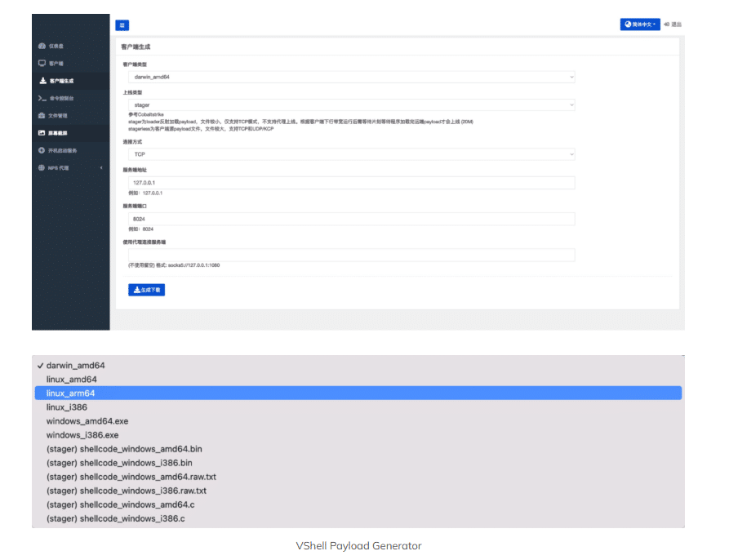The height and width of the screenshot is (560, 729).
Task: Focus the server port field 8024
Action: point(352,219)
